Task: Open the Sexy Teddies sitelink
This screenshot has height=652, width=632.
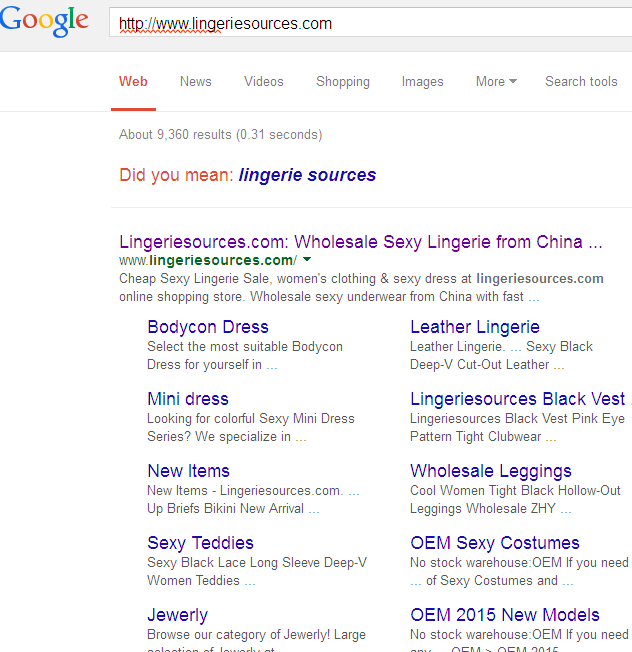Action: [200, 543]
